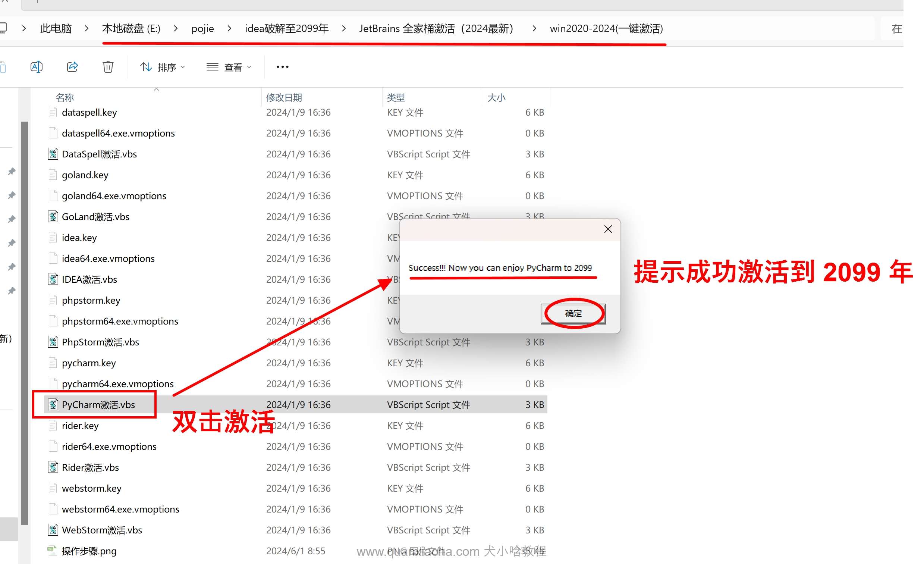Click the JetBrains 全家桶激活 breadcrumb
This screenshot has width=924, height=564.
(436, 28)
